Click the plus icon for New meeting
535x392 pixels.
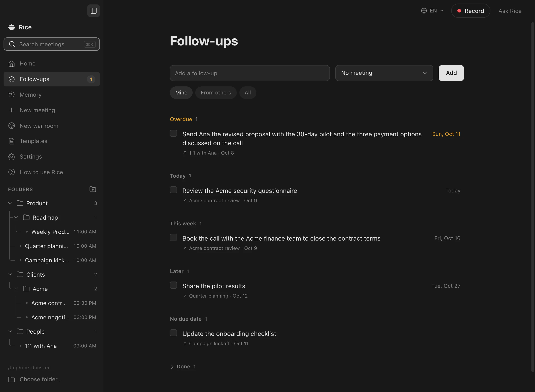12,110
